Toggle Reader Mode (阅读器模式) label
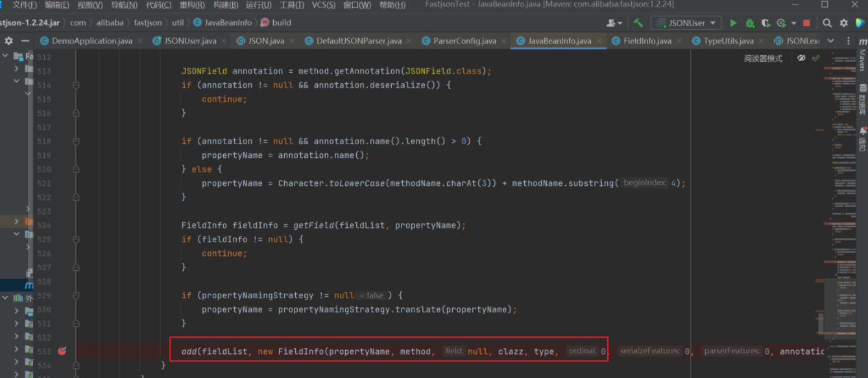 (763, 58)
